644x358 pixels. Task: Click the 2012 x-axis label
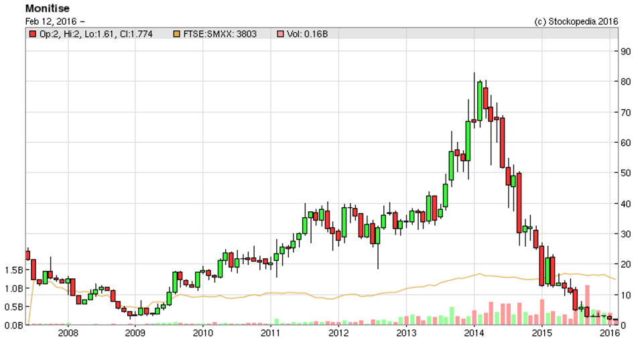pyautogui.click(x=338, y=333)
